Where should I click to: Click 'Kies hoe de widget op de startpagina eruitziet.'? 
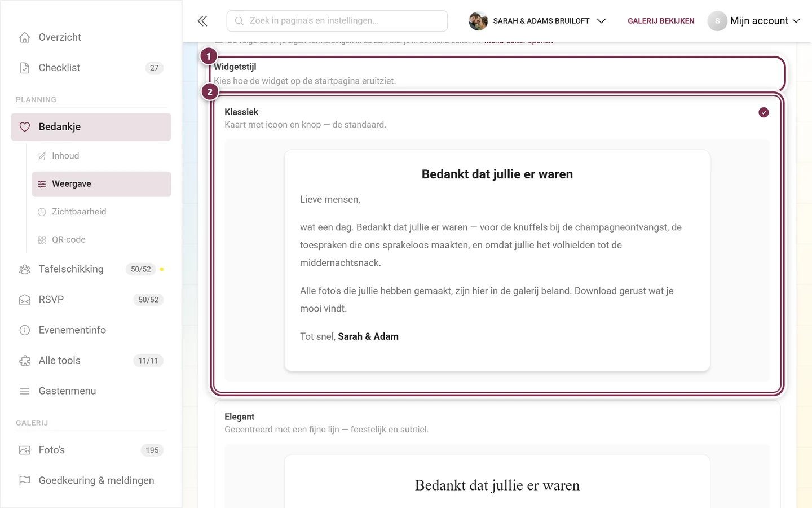(x=305, y=81)
